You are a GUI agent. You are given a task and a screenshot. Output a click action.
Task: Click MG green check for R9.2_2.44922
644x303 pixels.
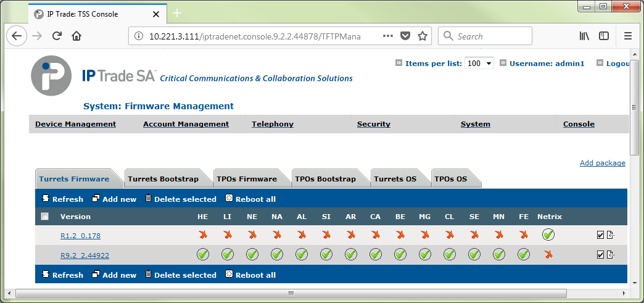point(424,254)
